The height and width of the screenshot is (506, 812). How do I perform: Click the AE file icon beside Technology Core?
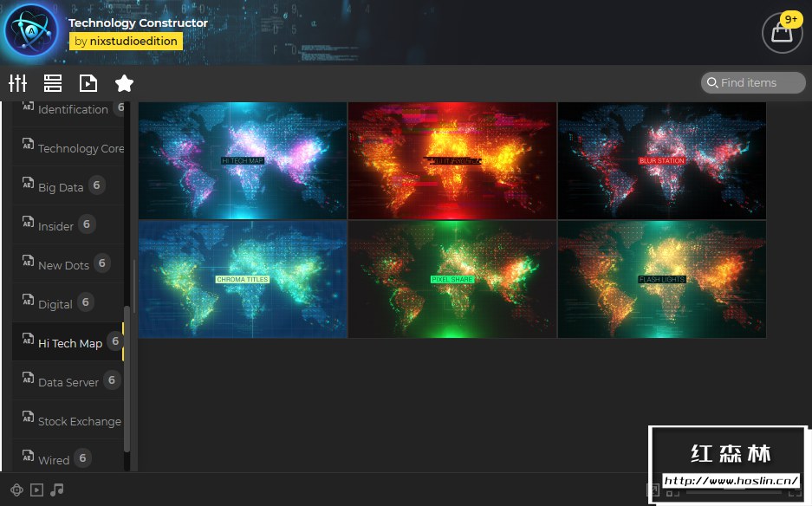pyautogui.click(x=28, y=144)
